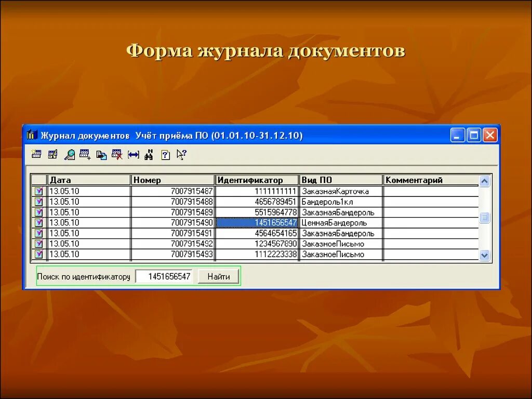Click the Date interval double-arrow icon
Image resolution: width=532 pixels, height=399 pixels.
[x=134, y=155]
